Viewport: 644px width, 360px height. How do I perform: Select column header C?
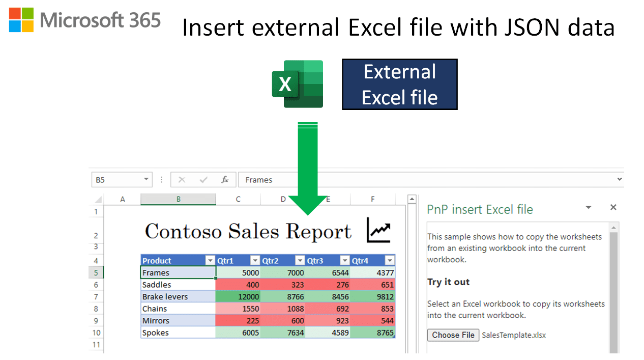pos(238,199)
